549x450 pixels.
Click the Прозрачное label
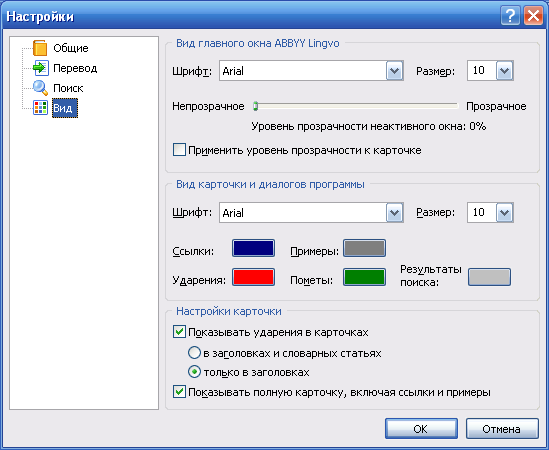pyautogui.click(x=496, y=106)
